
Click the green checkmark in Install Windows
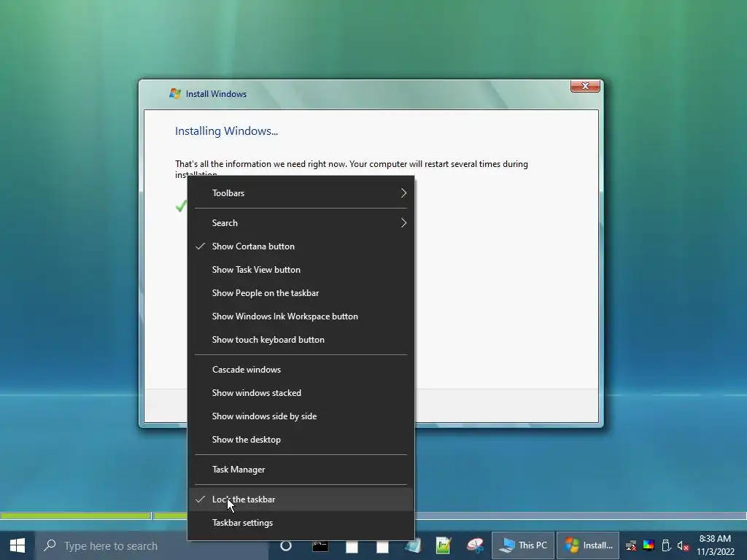pyautogui.click(x=181, y=206)
